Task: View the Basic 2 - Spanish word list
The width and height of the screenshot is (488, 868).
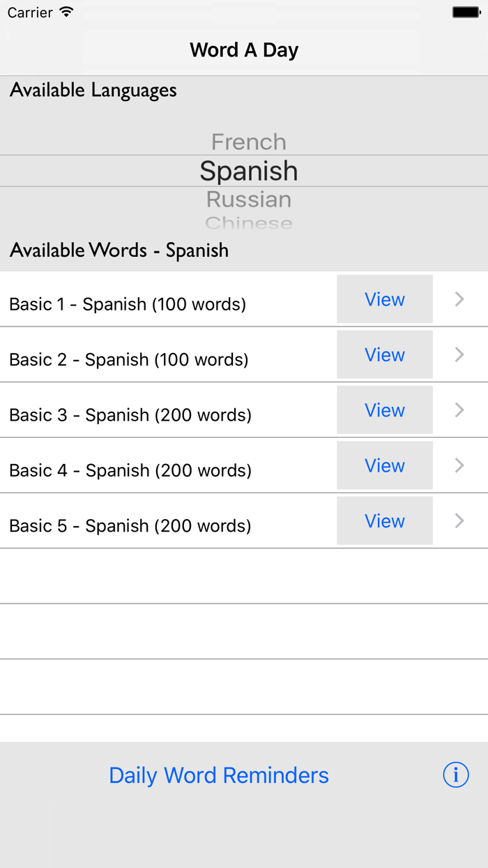Action: pos(384,354)
